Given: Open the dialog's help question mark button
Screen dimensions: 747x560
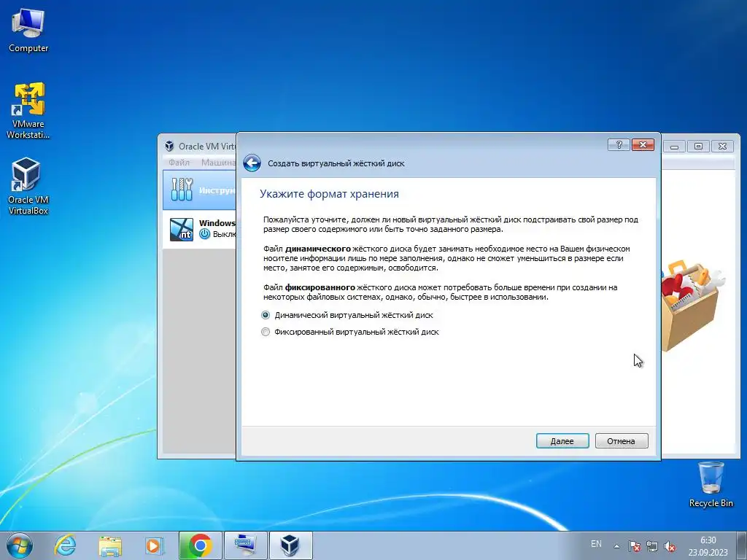Looking at the screenshot, I should click(619, 145).
